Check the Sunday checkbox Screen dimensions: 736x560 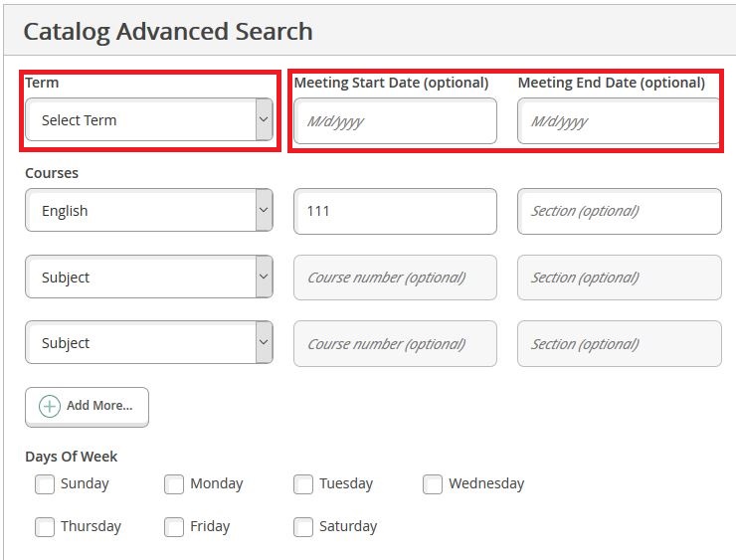[x=45, y=484]
